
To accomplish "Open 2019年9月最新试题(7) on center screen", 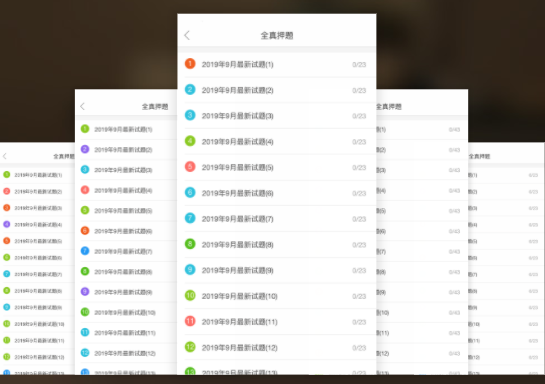I will tap(277, 219).
